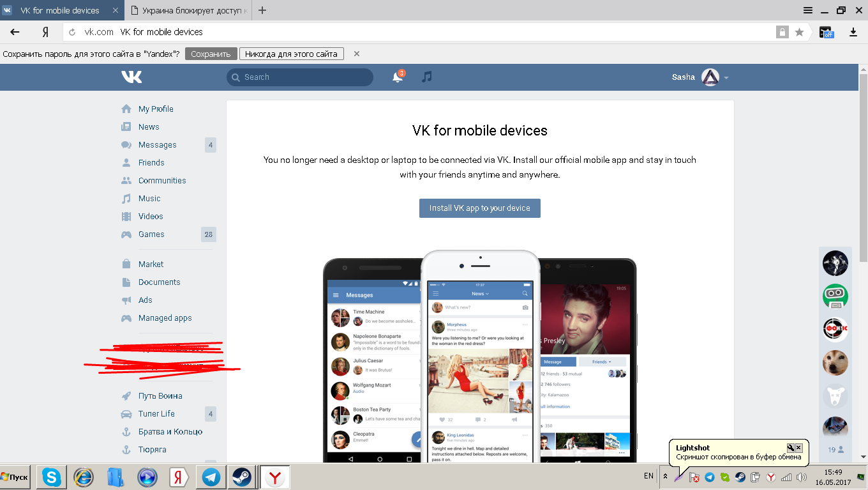Open the music player icon in header

pos(427,77)
